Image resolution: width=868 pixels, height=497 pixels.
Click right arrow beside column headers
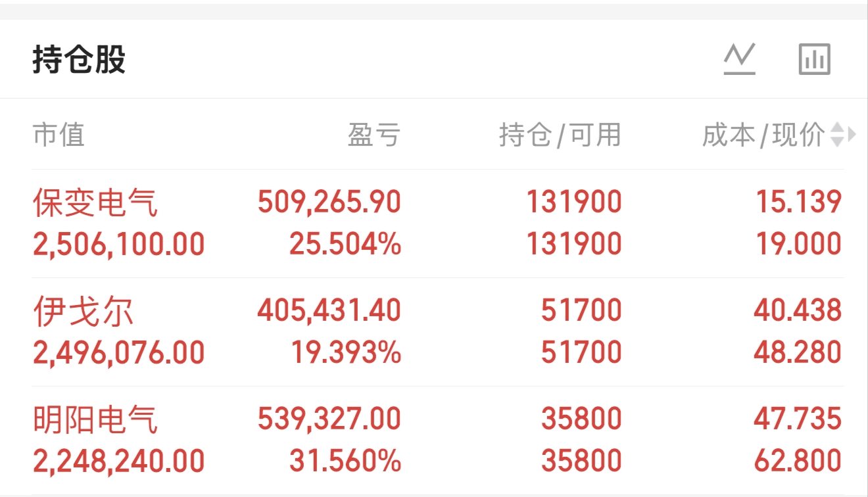point(852,135)
